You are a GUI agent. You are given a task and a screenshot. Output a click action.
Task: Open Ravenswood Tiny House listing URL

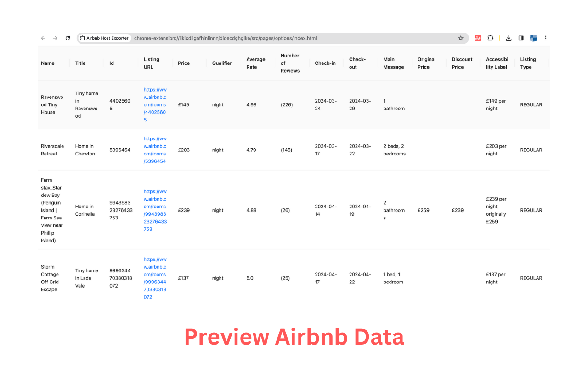[155, 105]
